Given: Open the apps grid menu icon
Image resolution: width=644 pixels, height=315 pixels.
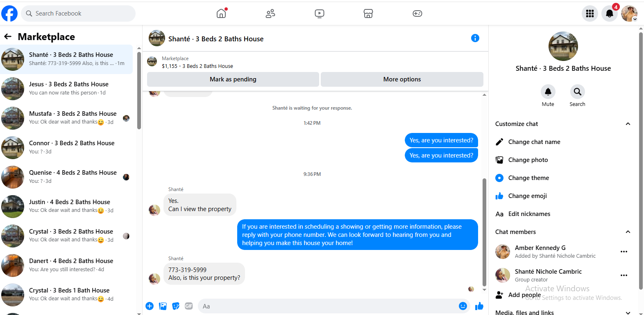Looking at the screenshot, I should point(590,13).
